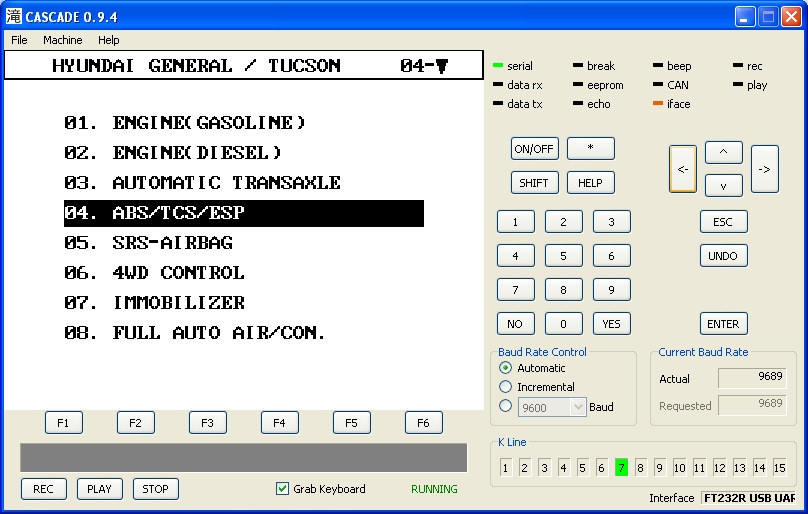Image resolution: width=808 pixels, height=514 pixels.
Task: Select menu item 02. ENGINE(DIESEL)
Action: click(x=173, y=153)
